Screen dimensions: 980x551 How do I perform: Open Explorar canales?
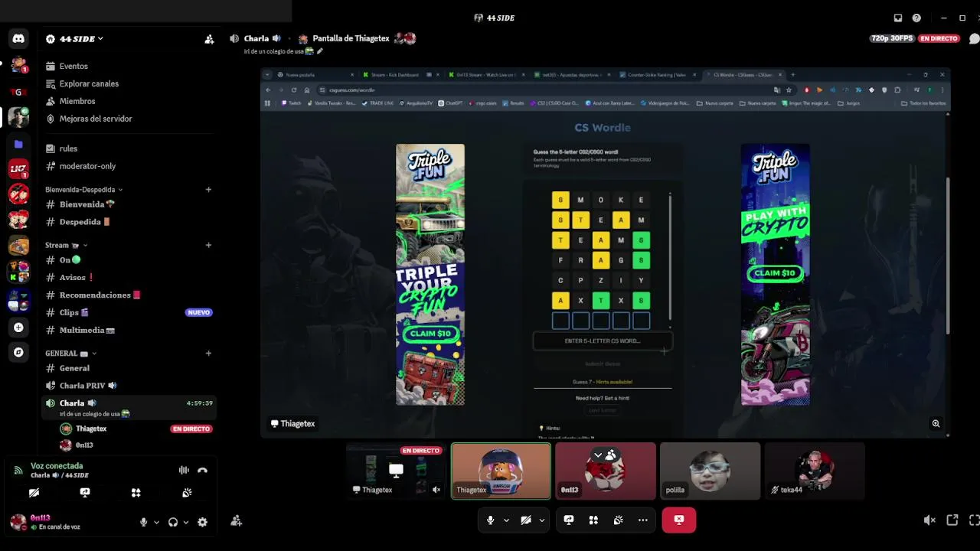(128, 84)
